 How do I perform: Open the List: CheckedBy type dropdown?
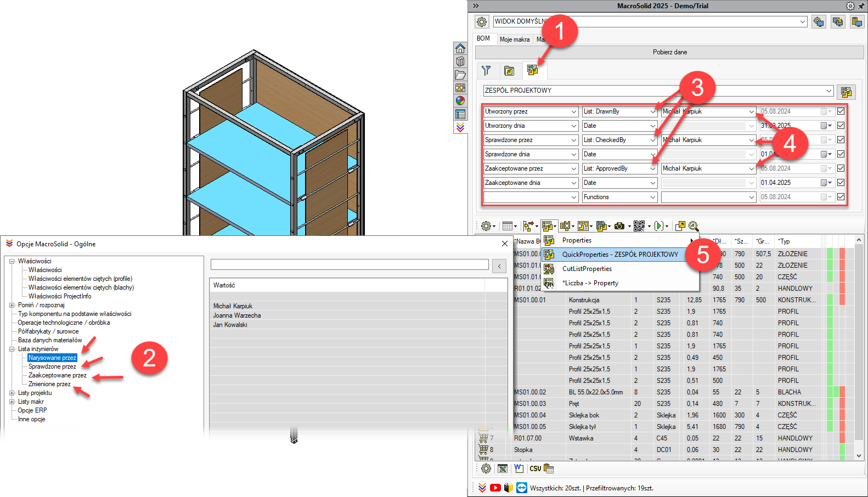[x=653, y=140]
